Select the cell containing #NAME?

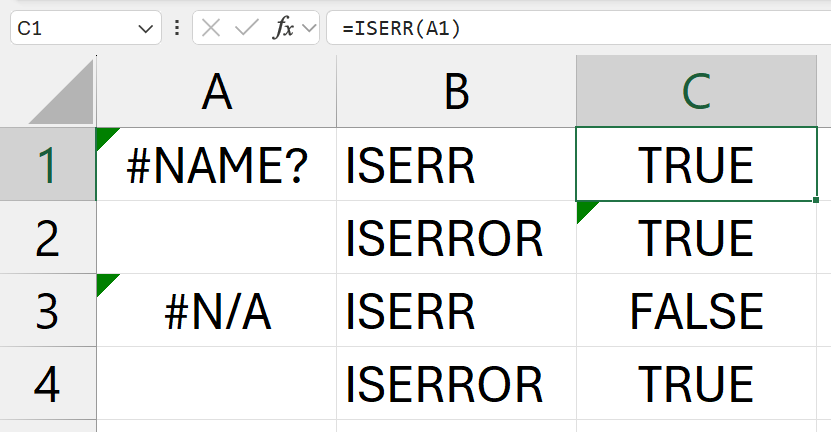[216, 165]
